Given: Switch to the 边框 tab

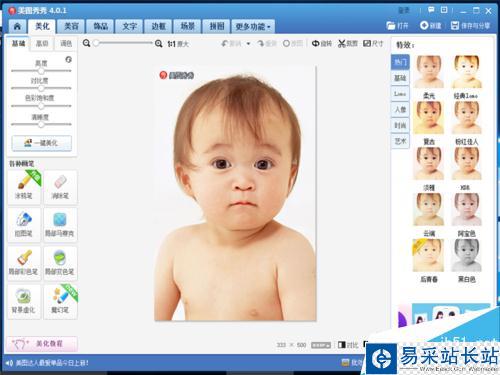Looking at the screenshot, I should tap(158, 26).
